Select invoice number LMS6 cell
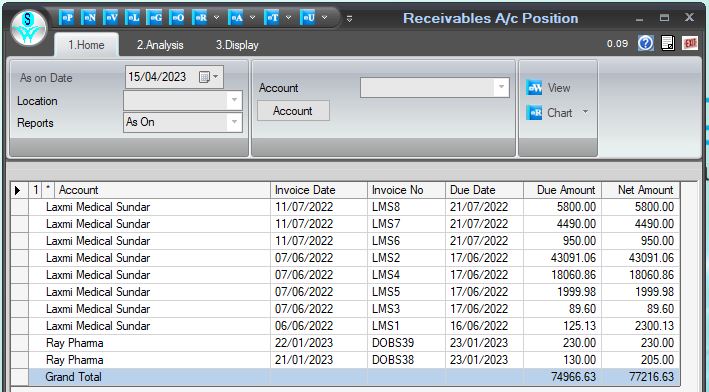The height and width of the screenshot is (392, 709). pyautogui.click(x=406, y=241)
